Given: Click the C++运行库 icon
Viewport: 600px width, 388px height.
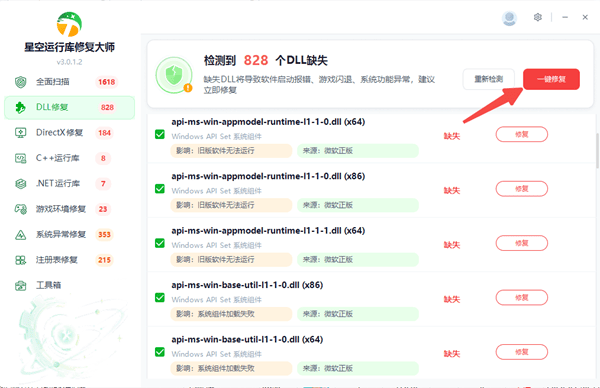Looking at the screenshot, I should tap(21, 158).
